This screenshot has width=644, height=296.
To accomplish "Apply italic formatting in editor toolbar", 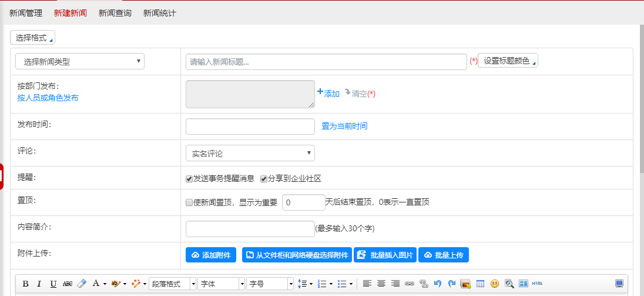I will pyautogui.click(x=39, y=284).
